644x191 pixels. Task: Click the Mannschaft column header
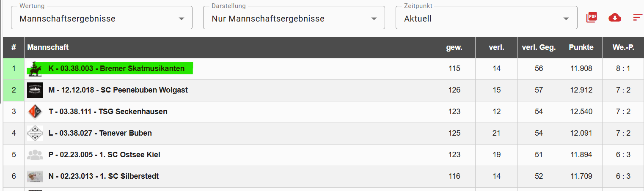(x=48, y=47)
